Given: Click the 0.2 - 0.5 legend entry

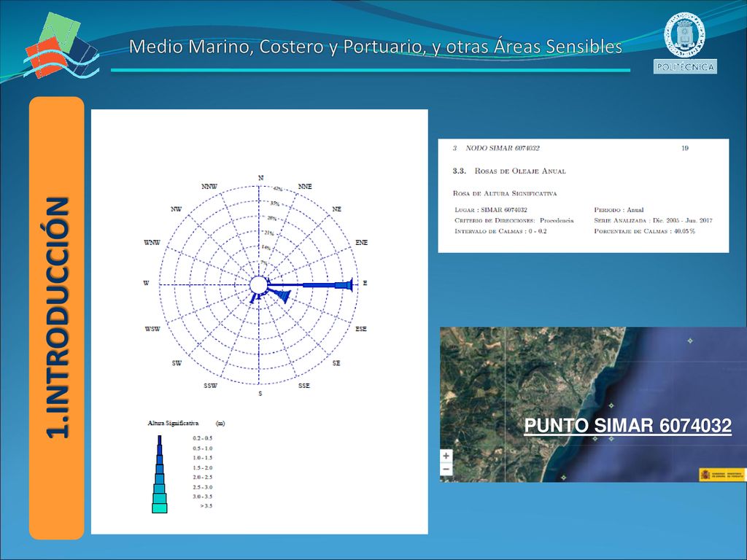Looking at the screenshot, I should point(203,438).
